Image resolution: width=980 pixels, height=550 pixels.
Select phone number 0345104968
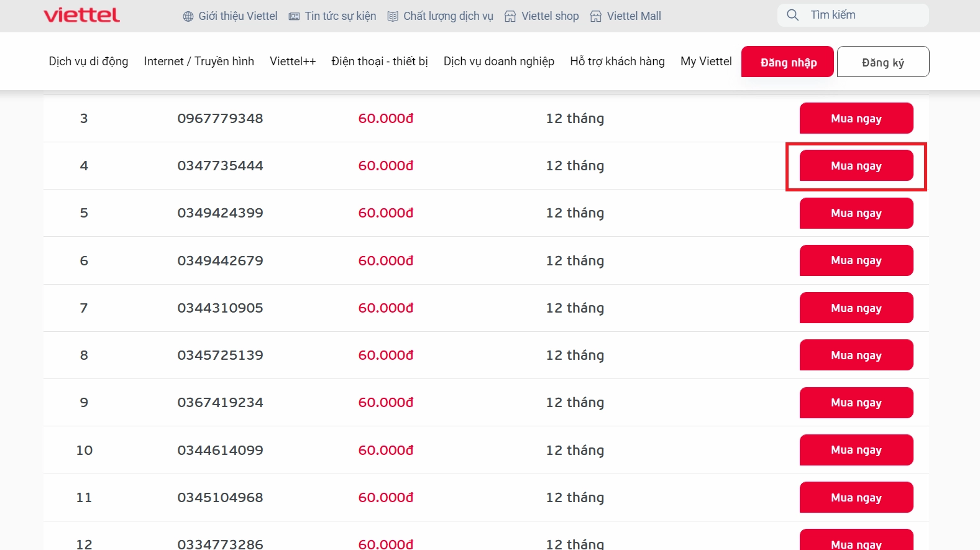[x=220, y=497]
